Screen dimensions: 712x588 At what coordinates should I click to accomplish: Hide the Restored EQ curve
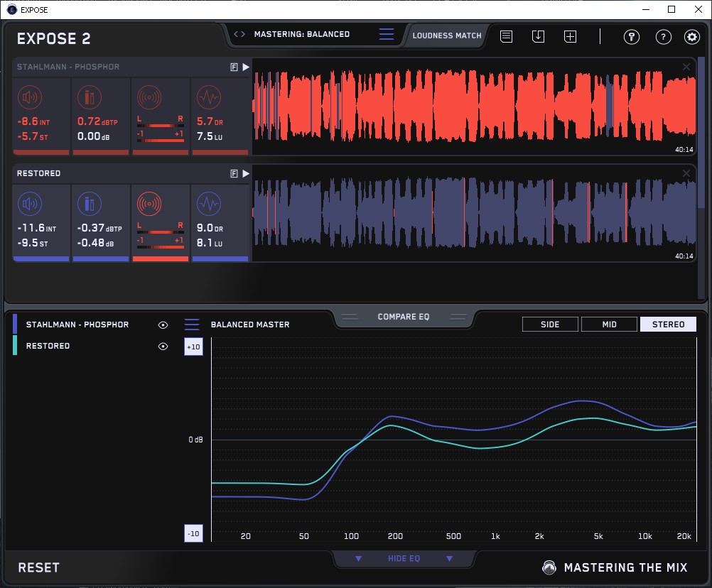click(163, 346)
